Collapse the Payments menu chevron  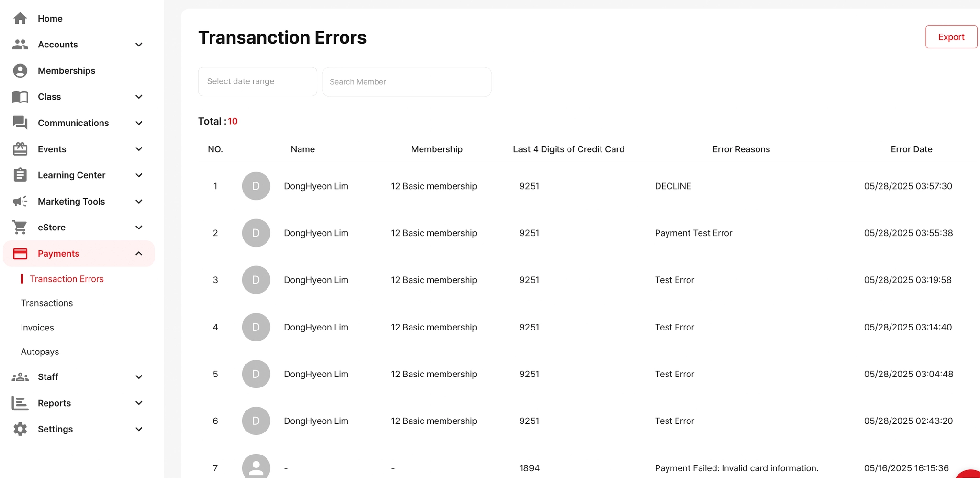coord(139,254)
